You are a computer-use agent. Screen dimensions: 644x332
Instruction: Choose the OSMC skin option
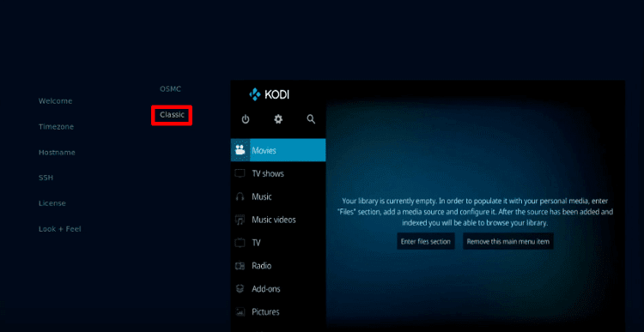(171, 89)
